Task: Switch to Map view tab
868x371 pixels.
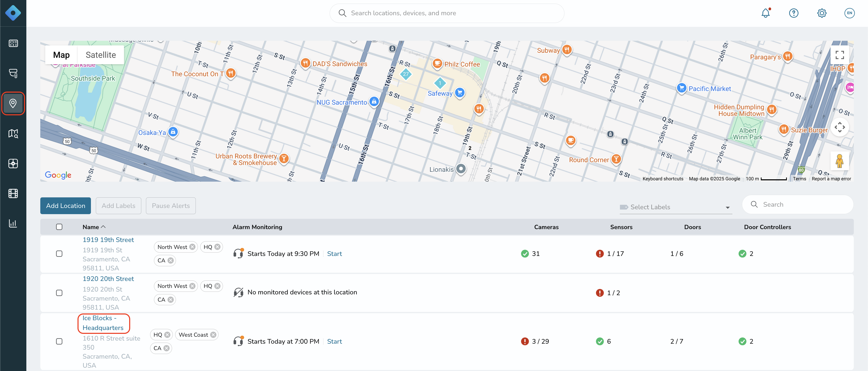Action: pos(61,55)
